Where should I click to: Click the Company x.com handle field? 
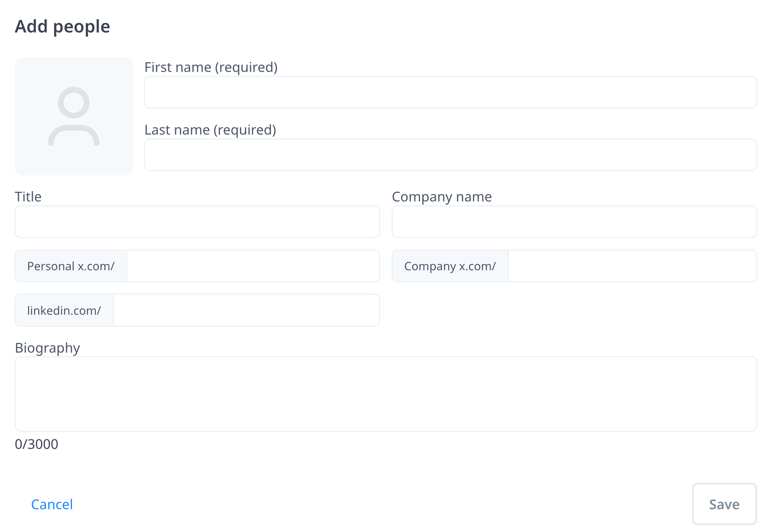pyautogui.click(x=632, y=266)
